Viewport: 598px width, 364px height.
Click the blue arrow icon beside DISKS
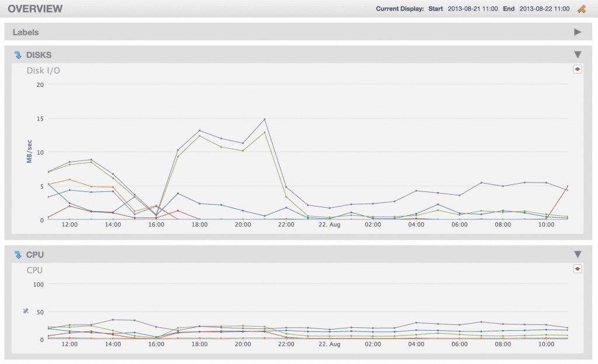coord(18,55)
